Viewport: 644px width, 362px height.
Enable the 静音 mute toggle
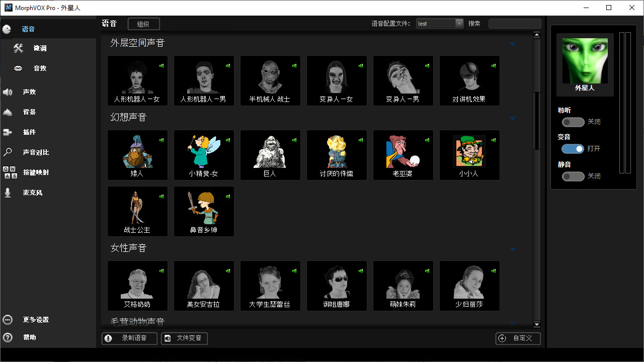coord(573,176)
